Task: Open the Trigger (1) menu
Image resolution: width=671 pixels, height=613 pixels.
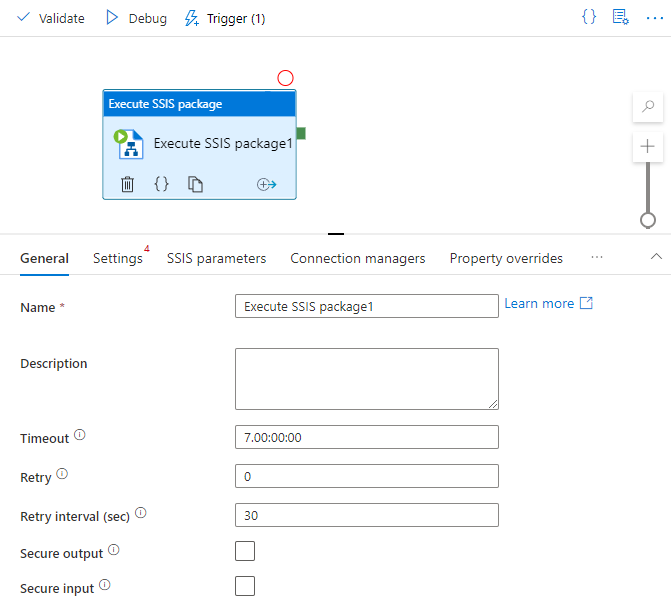Action: pos(225,18)
